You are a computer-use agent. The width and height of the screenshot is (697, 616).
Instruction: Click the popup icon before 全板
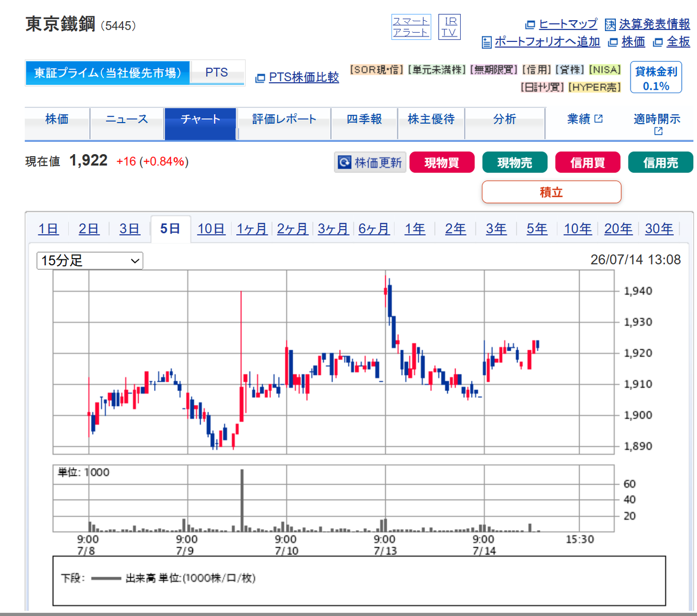[658, 42]
